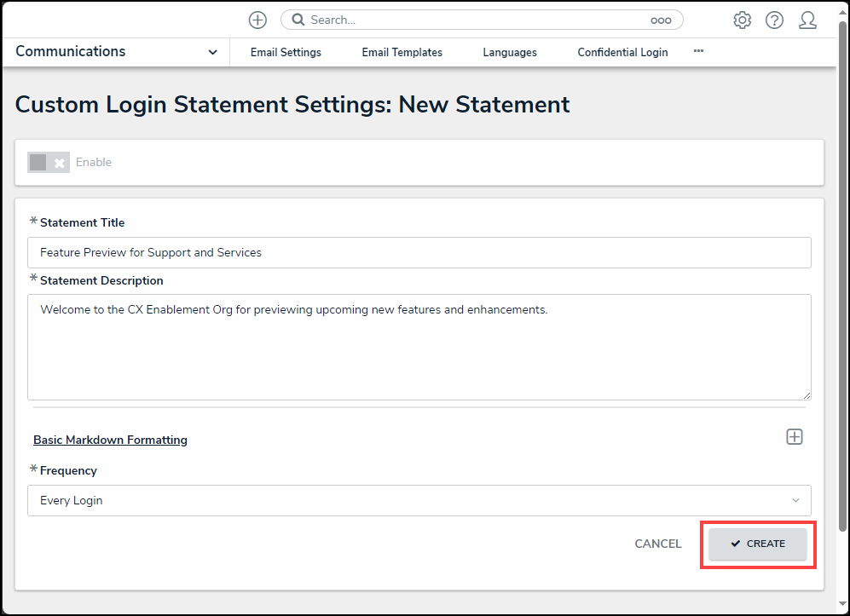
Task: Click into the Statement Description text area
Action: (419, 347)
